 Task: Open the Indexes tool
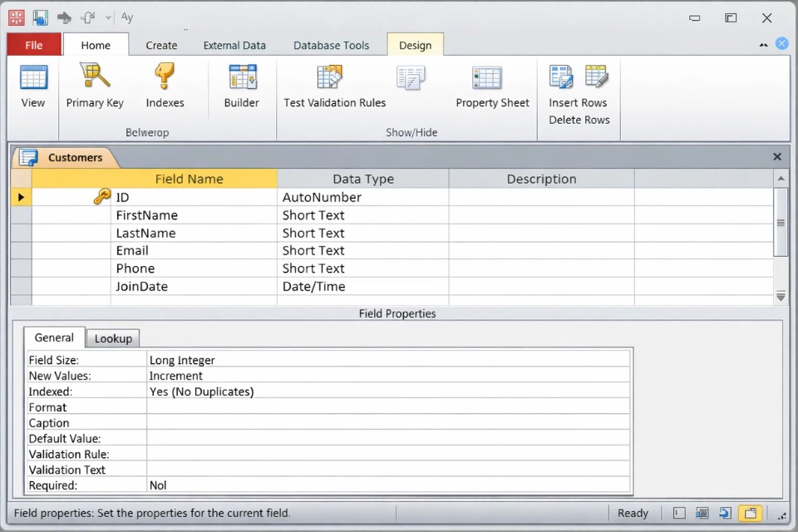point(165,86)
